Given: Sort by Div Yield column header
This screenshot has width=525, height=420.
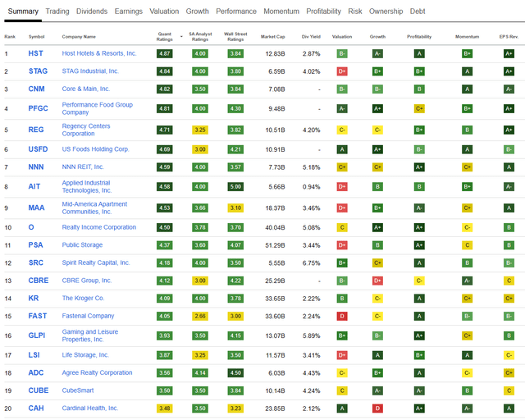Looking at the screenshot, I should [311, 37].
